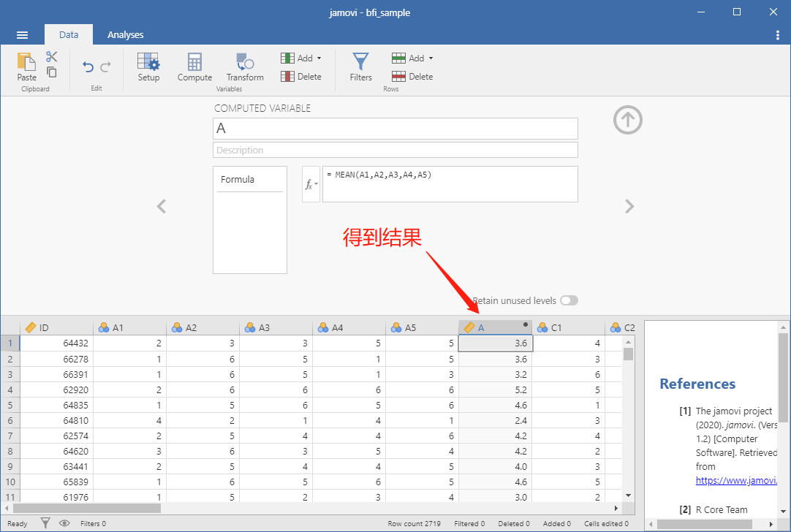
Task: Click the Copy icon below the scissors
Action: click(51, 72)
